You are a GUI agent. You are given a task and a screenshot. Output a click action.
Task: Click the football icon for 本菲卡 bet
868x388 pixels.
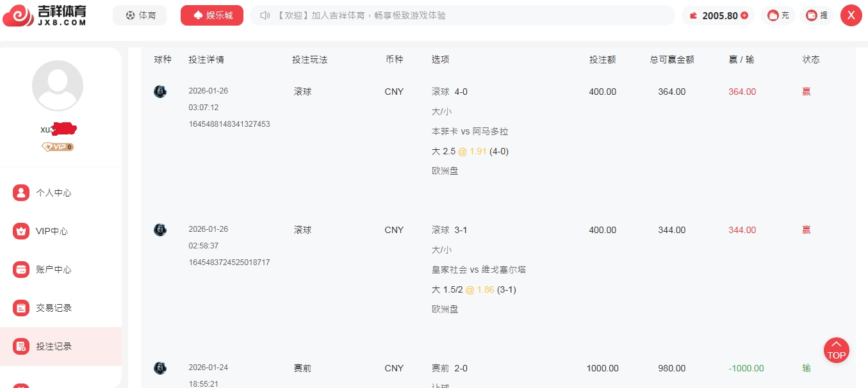point(160,92)
